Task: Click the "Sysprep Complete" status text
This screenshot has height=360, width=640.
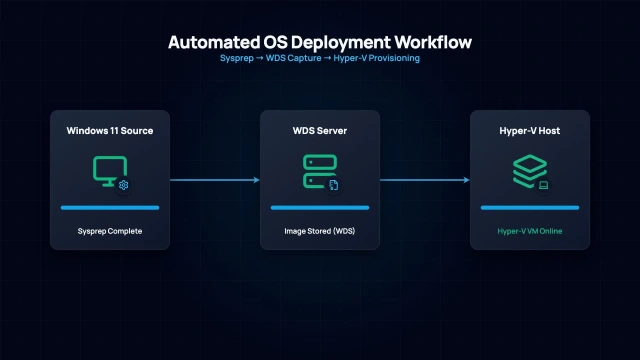Action: coord(110,231)
